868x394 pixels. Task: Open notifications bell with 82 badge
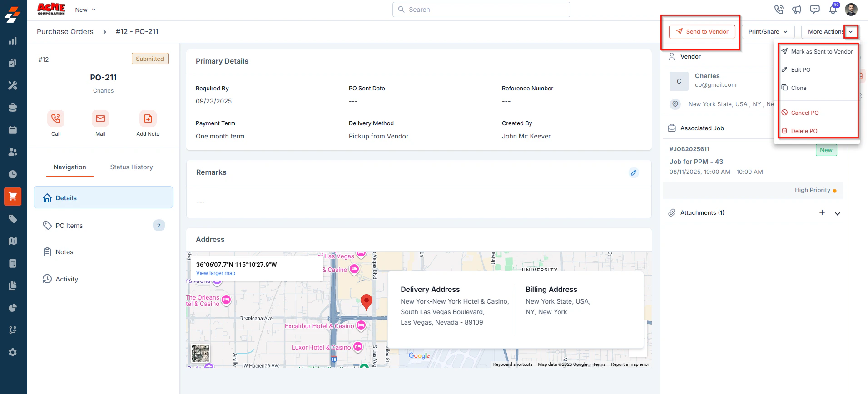833,9
